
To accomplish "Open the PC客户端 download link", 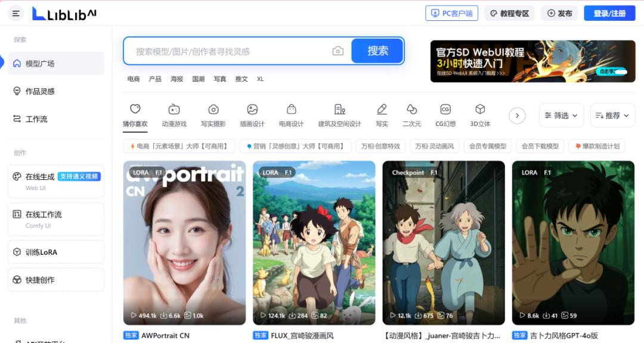I will pos(451,13).
